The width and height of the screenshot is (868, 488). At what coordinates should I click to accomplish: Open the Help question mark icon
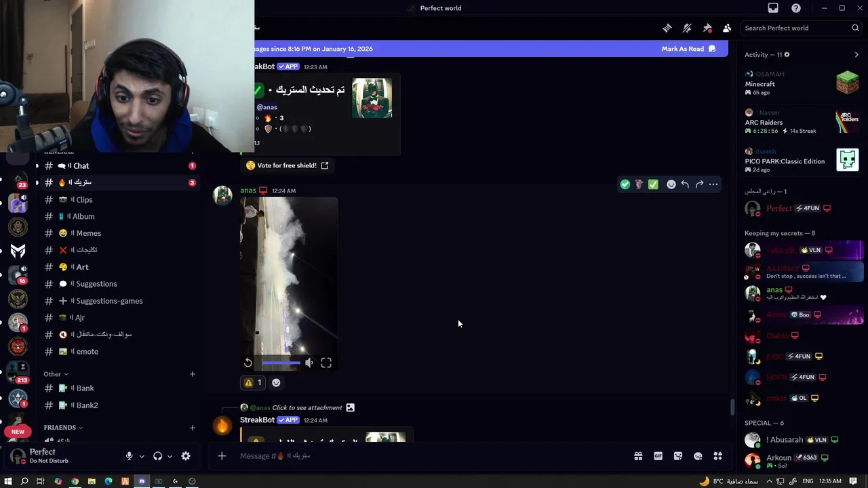coord(796,8)
